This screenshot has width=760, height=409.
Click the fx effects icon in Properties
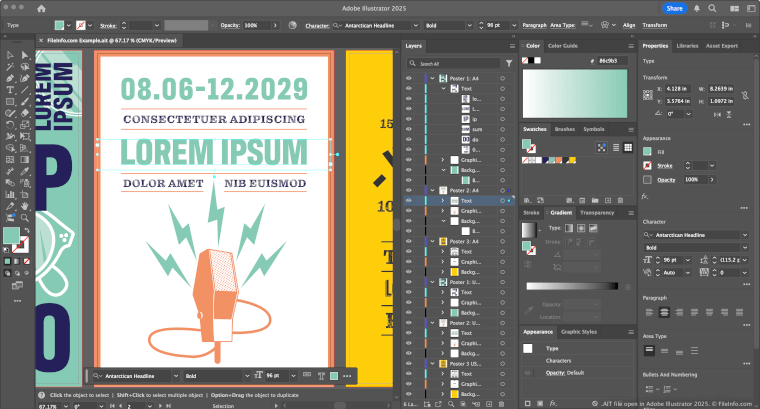click(647, 197)
